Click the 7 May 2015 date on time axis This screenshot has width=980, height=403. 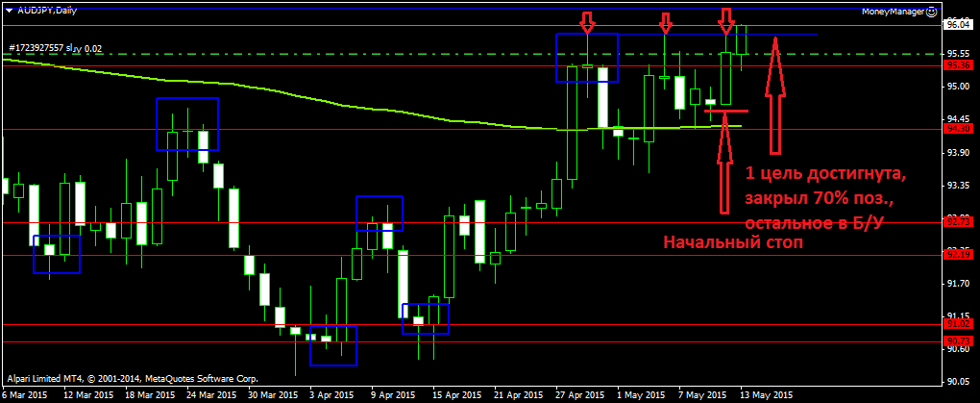[x=703, y=395]
